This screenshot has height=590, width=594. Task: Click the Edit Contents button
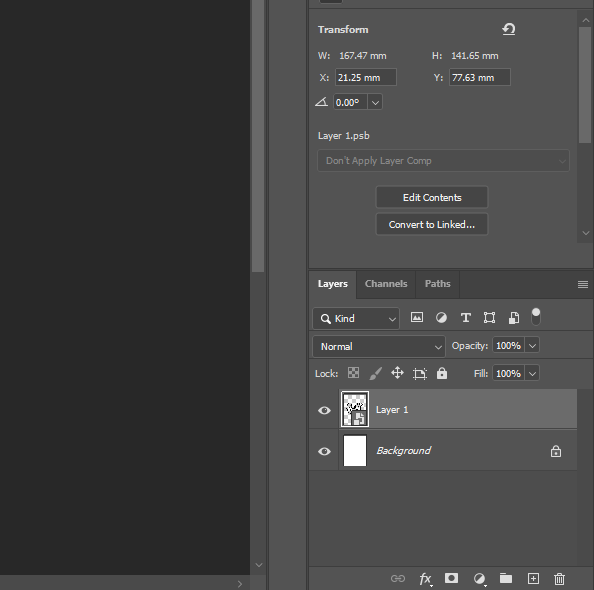[x=432, y=197]
